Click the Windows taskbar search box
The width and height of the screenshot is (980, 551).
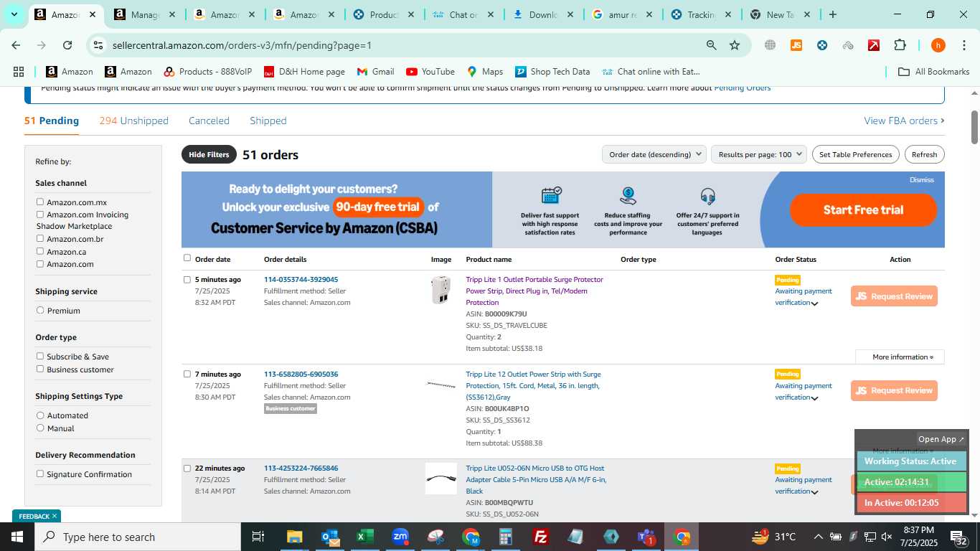pos(138,537)
